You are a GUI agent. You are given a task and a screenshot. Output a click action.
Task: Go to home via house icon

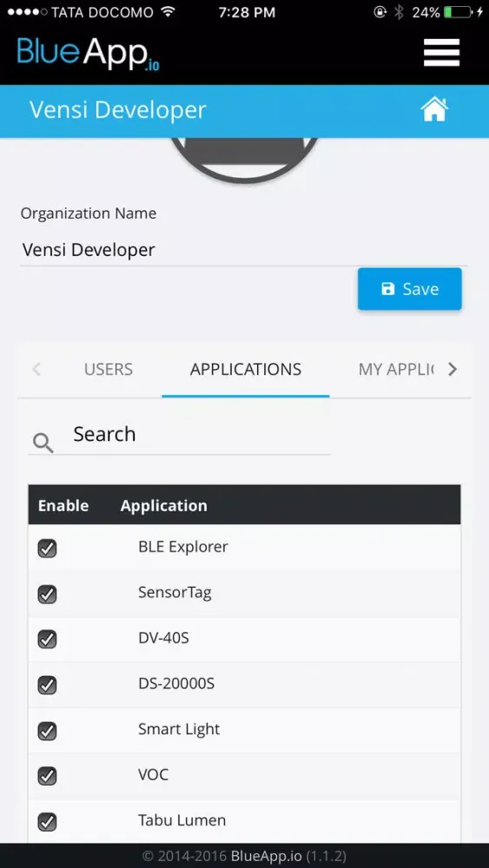[435, 109]
